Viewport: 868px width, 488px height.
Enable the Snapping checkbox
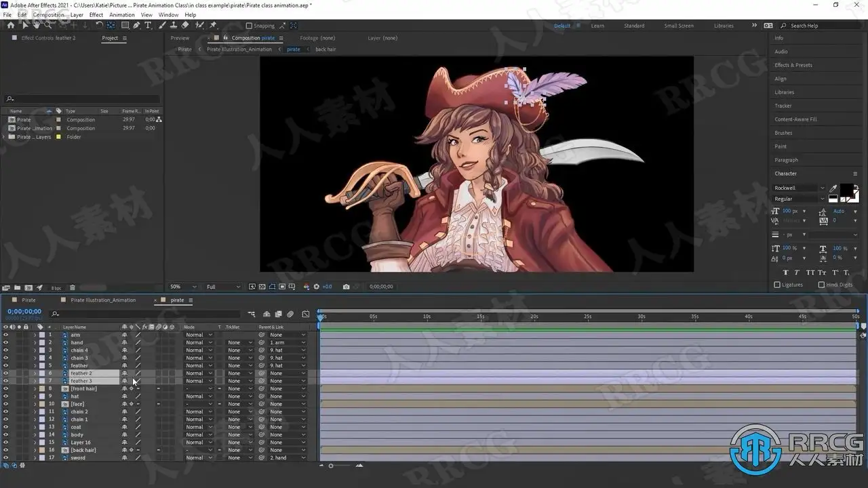249,26
